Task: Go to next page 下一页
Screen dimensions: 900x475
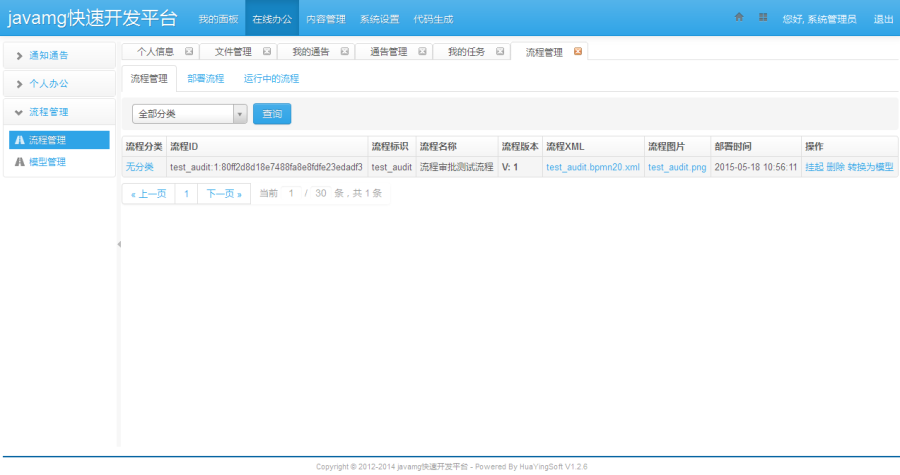Action: pos(224,194)
